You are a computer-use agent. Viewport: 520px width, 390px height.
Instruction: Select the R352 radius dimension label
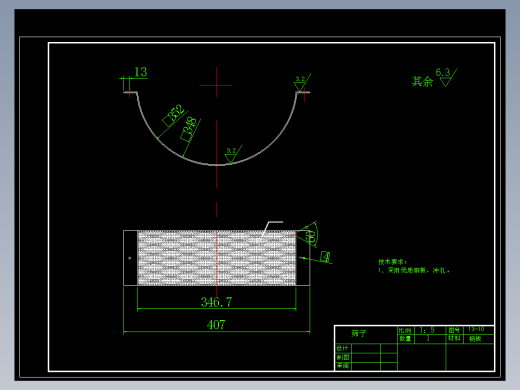click(x=174, y=115)
